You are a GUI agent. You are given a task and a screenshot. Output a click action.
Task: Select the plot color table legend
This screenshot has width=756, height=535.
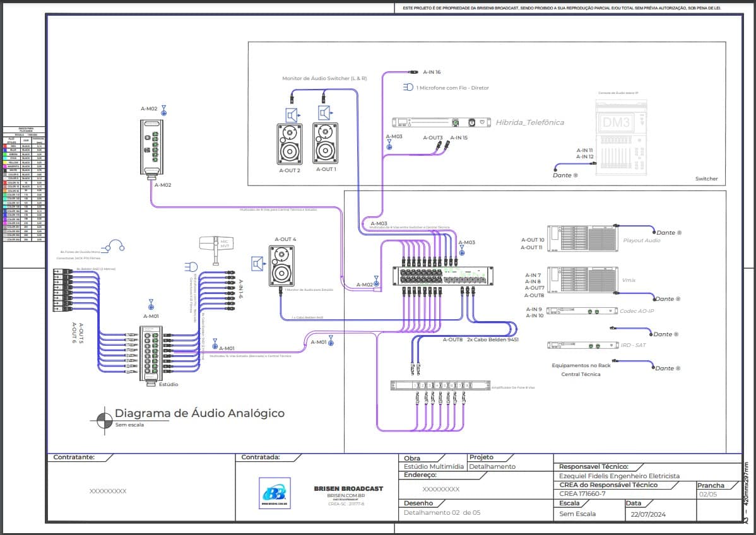point(24,184)
